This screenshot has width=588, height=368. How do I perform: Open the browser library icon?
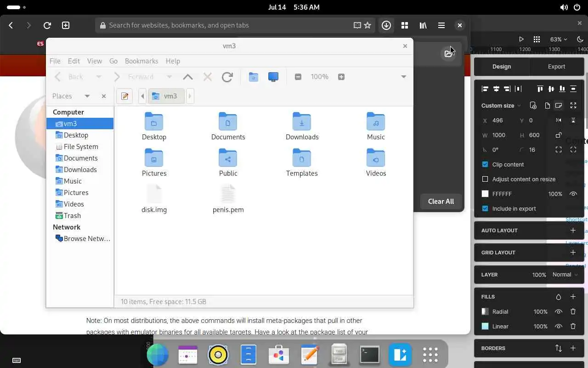click(x=423, y=25)
